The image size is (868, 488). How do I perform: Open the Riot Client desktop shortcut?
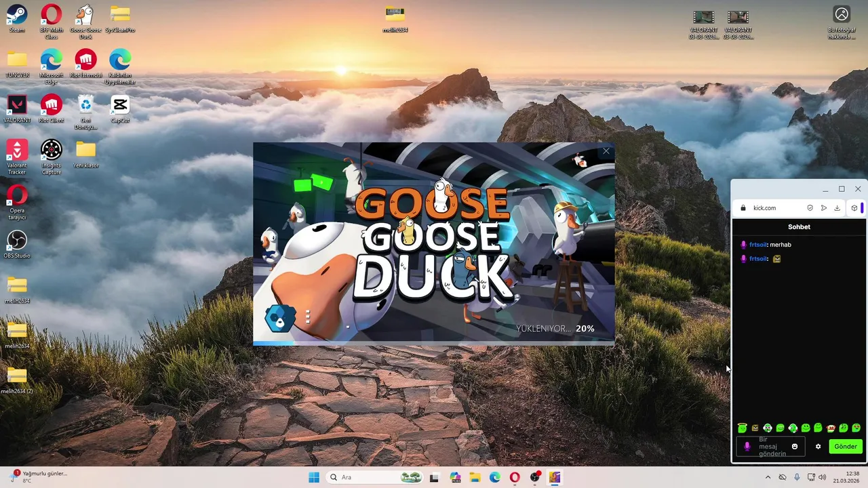click(x=52, y=109)
